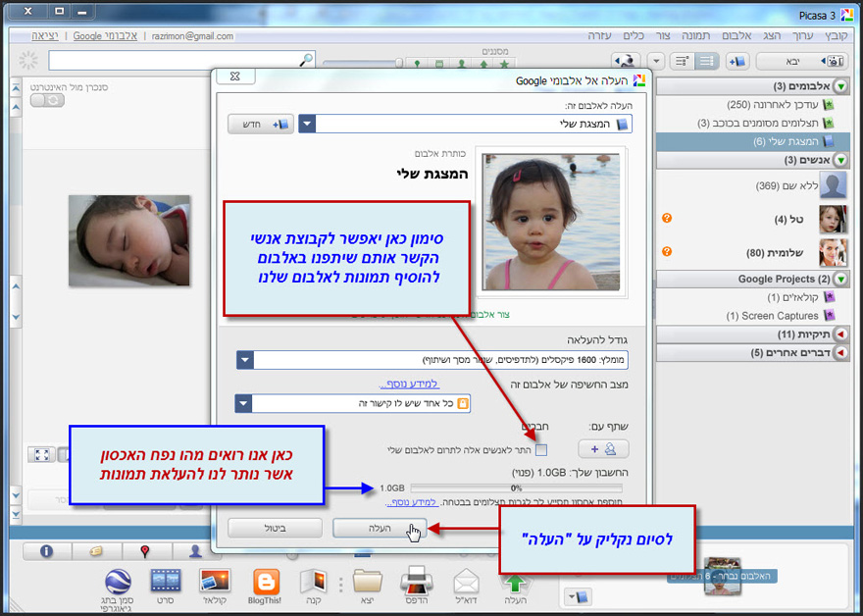Switch to flat folder view icon
Screen dimensions: 863x616
707,61
